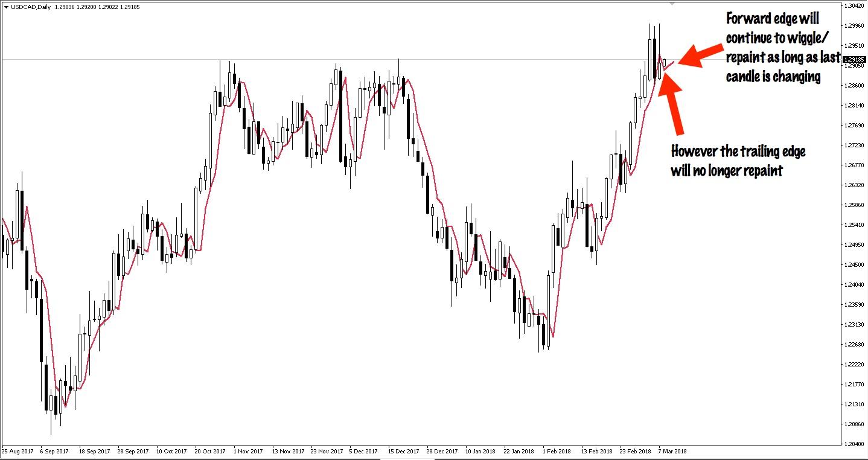The width and height of the screenshot is (868, 460).
Task: Click the small triangle before USDCAD,Daily
Action: click(x=5, y=7)
